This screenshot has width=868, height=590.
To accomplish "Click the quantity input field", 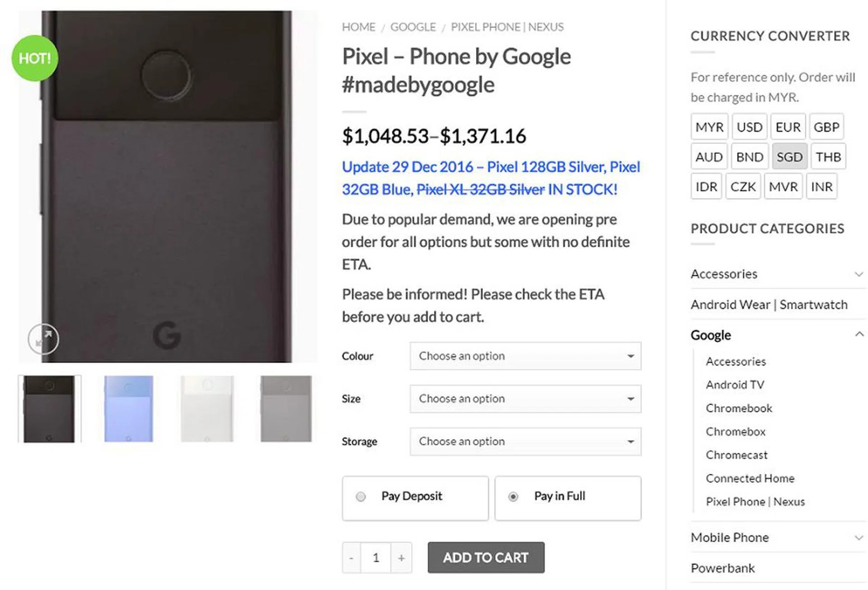I will (x=376, y=558).
